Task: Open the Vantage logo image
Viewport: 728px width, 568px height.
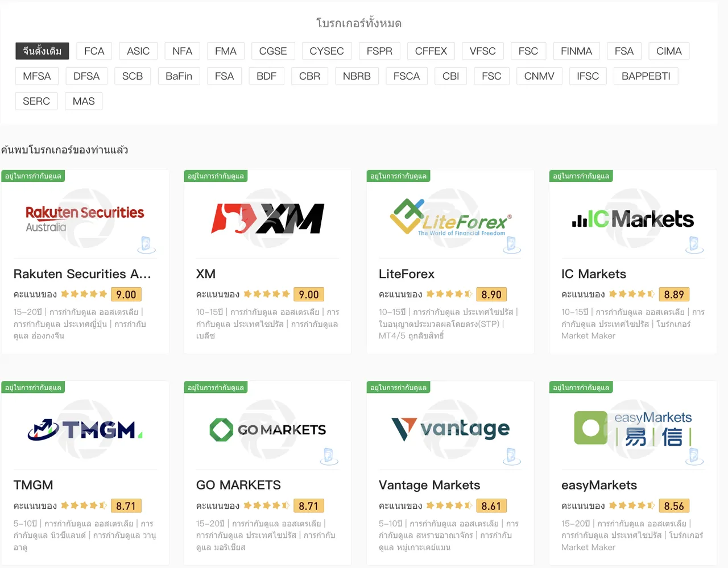Action: click(450, 429)
